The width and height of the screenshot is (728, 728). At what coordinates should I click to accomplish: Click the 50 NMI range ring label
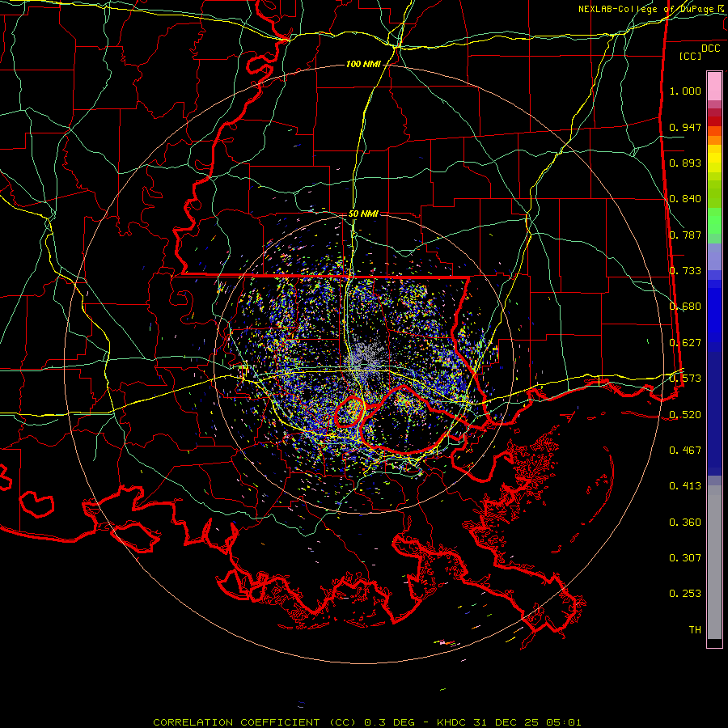pos(363,214)
